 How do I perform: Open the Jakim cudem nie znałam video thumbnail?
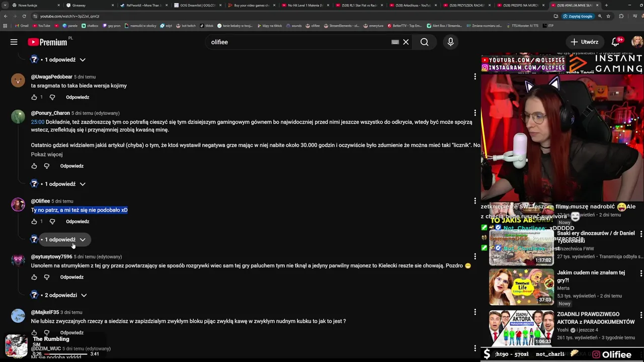point(521,287)
